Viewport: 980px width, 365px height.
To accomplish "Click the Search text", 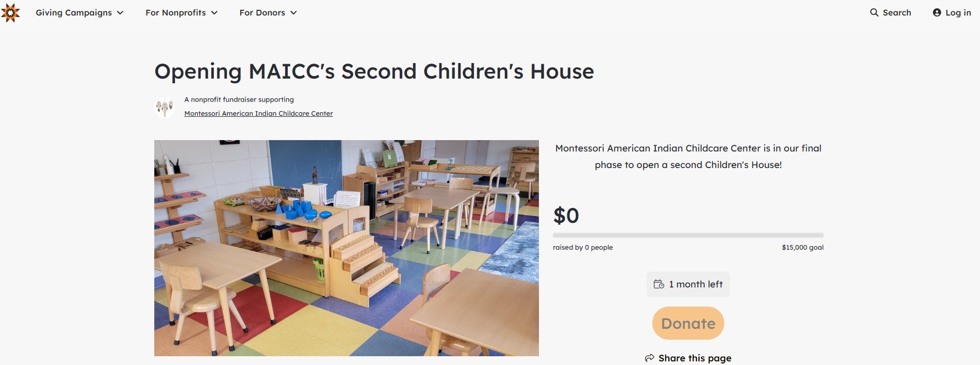I will 897,12.
